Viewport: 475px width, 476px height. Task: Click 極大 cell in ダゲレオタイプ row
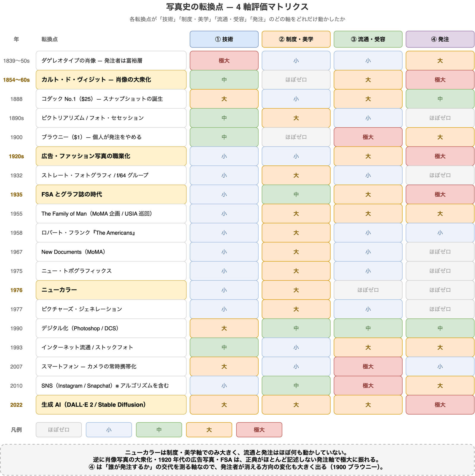224,61
